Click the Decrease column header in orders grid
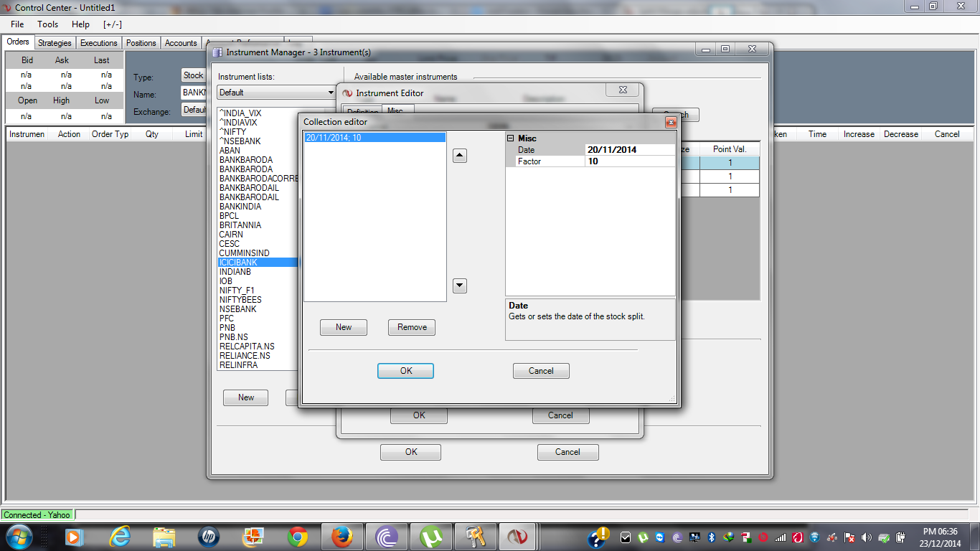This screenshot has width=980, height=551. [x=901, y=134]
